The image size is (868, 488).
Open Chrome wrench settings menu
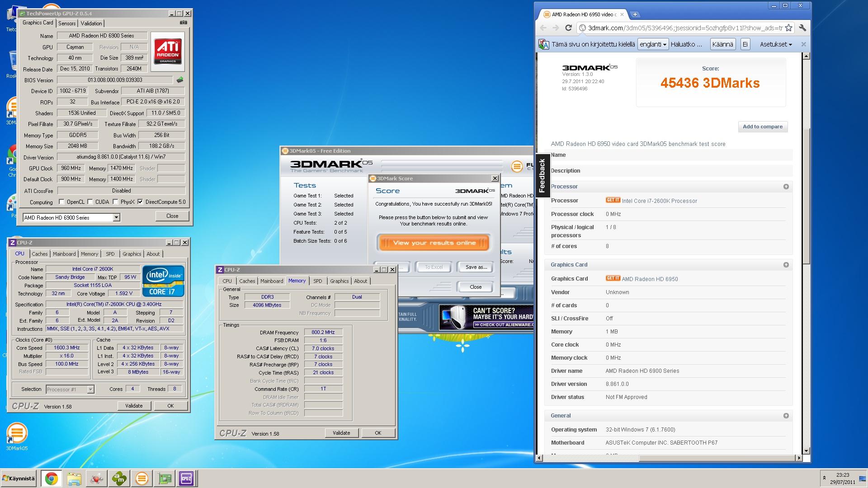(802, 28)
